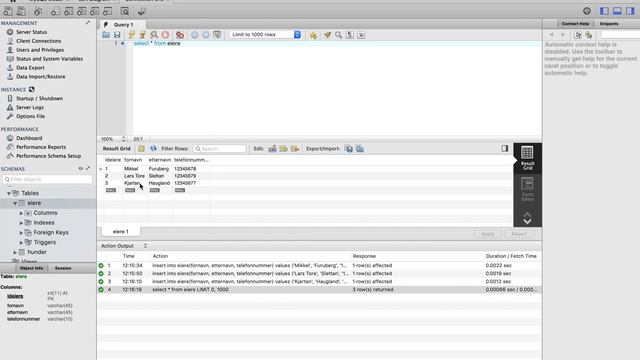Select the Result Grid view button
Viewport: 640px width, 360px height.
pos(527,158)
